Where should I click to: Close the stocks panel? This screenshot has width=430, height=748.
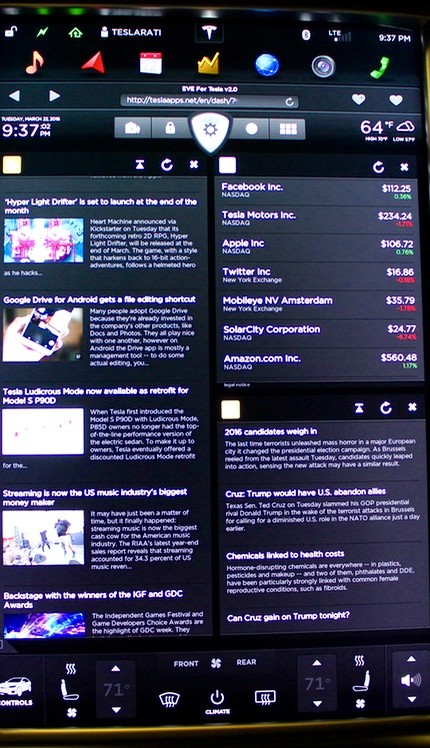pyautogui.click(x=404, y=167)
